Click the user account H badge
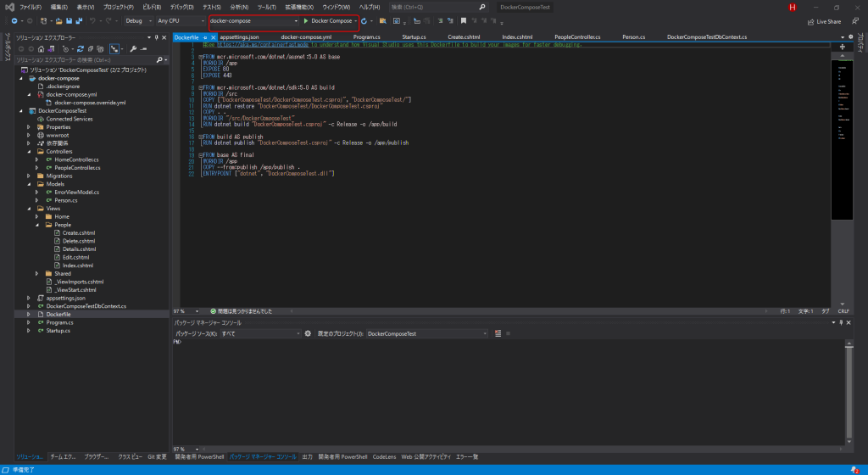The image size is (868, 475). click(x=793, y=7)
